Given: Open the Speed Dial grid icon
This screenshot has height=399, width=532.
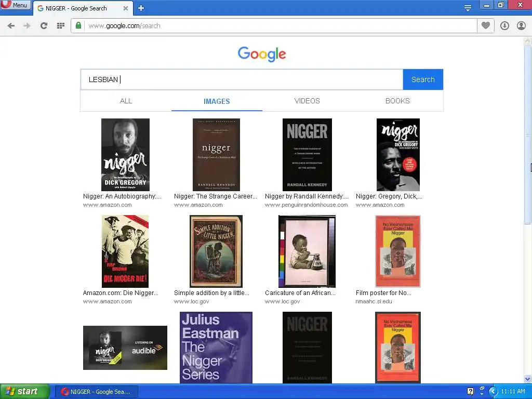Looking at the screenshot, I should [x=61, y=26].
